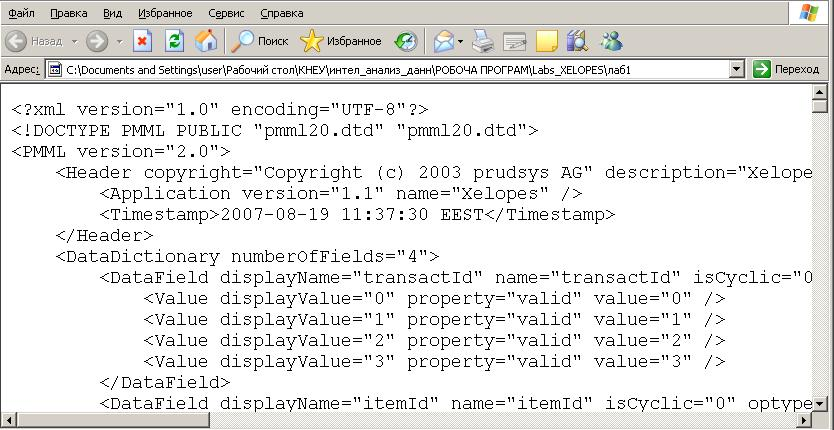Viewport: 834px width, 430px height.
Task: Click the horizontal scrollbar left arrow
Action: [10, 419]
